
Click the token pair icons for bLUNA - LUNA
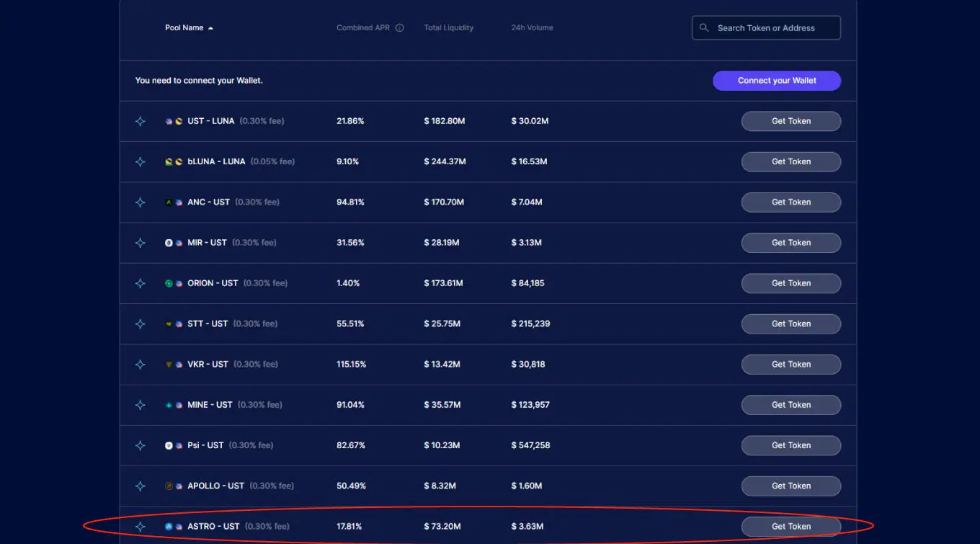click(x=174, y=162)
